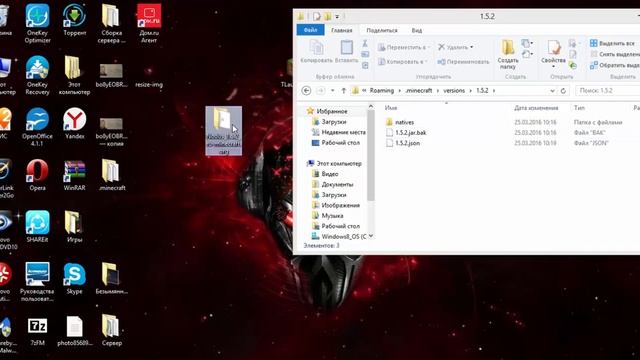Open quick access toolbar customize dropdown
The width and height of the screenshot is (640, 360).
pos(337,17)
